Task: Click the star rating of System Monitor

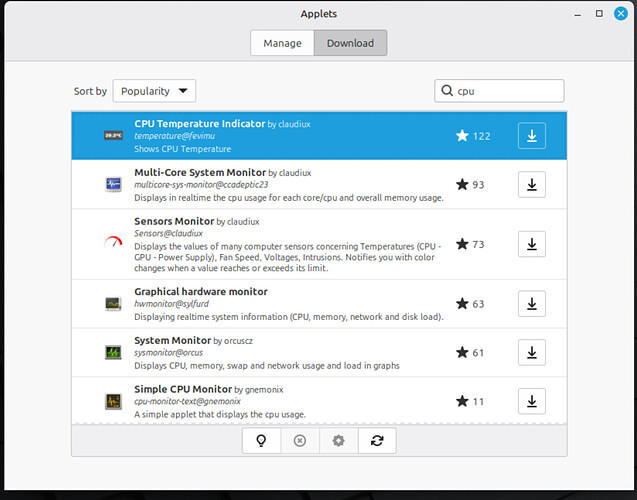Action: click(470, 353)
